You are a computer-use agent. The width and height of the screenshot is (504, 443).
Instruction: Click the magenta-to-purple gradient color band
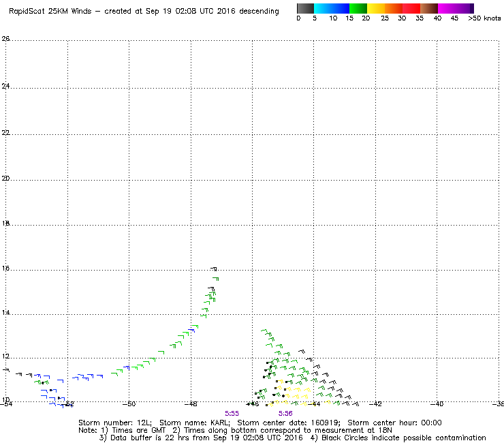[456, 8]
